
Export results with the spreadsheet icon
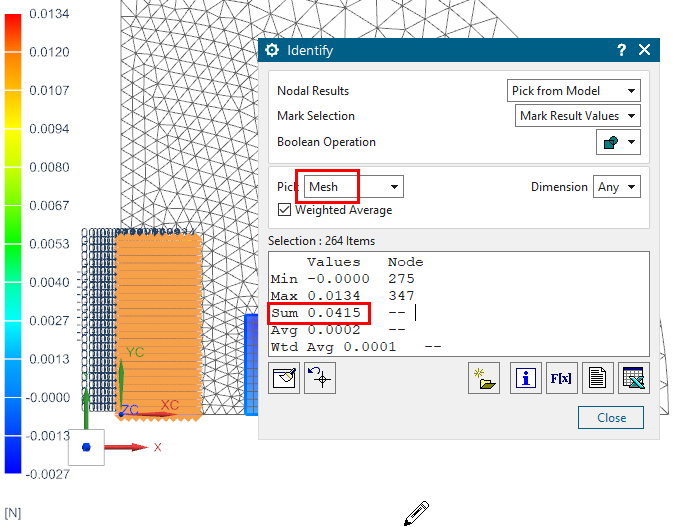tap(633, 379)
